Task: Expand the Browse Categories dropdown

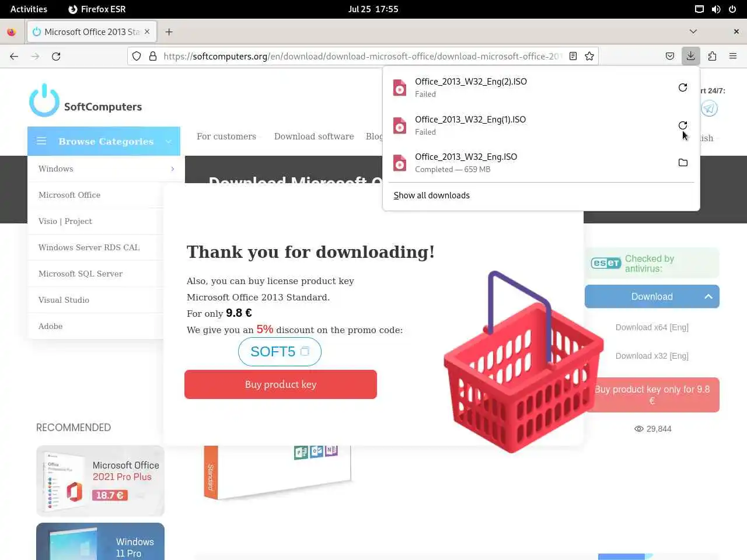Action: (104, 141)
